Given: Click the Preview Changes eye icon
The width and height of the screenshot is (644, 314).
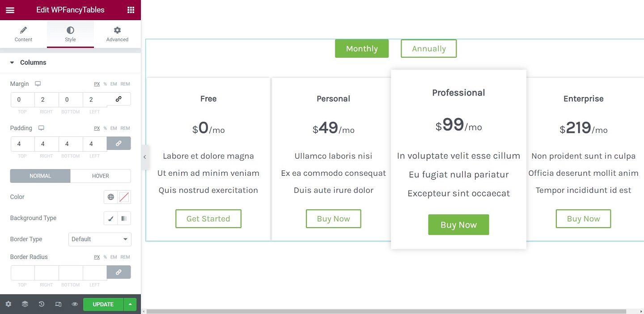Looking at the screenshot, I should coord(75,304).
